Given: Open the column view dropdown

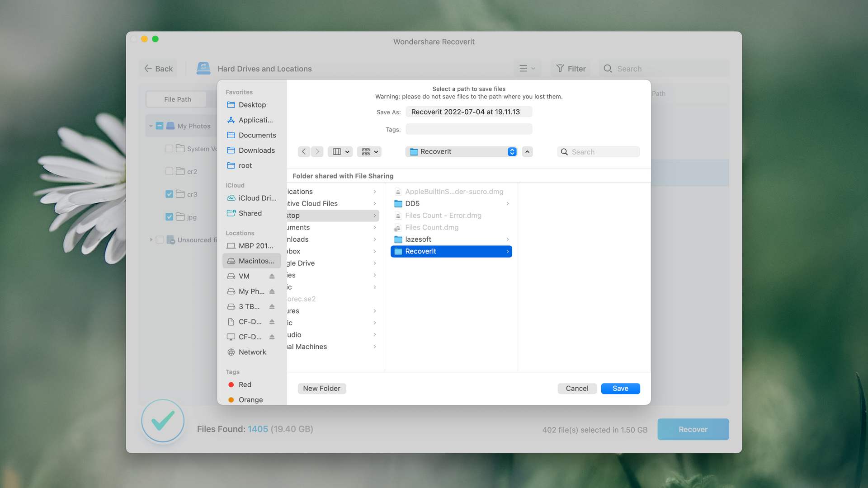Looking at the screenshot, I should point(340,151).
